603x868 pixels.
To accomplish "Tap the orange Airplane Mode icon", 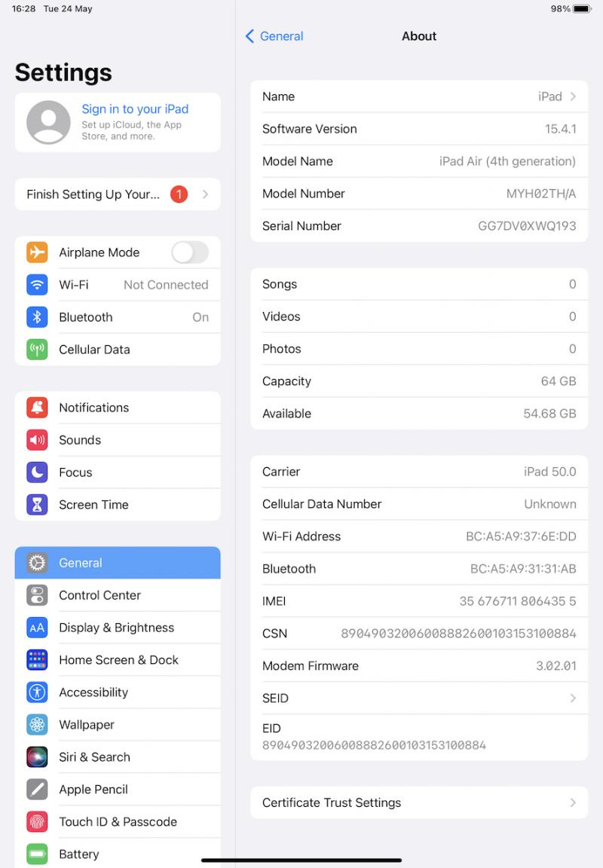I will (37, 252).
